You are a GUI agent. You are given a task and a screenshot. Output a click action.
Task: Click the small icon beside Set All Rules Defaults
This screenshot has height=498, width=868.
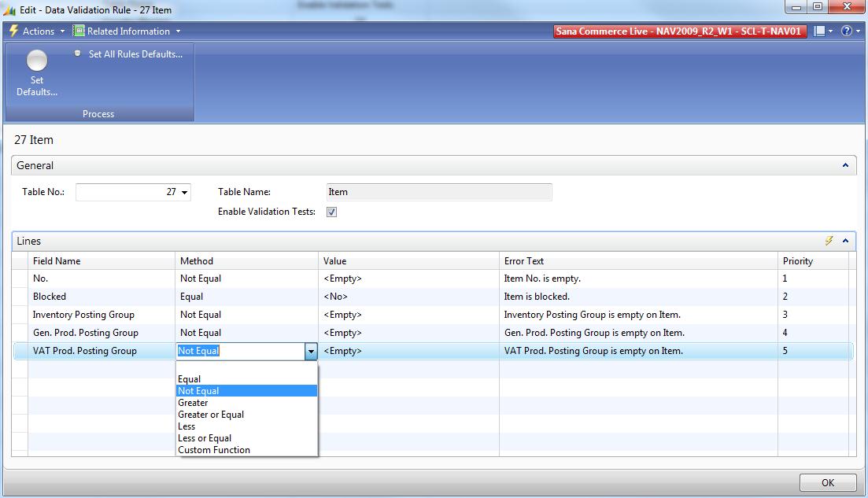(x=77, y=53)
